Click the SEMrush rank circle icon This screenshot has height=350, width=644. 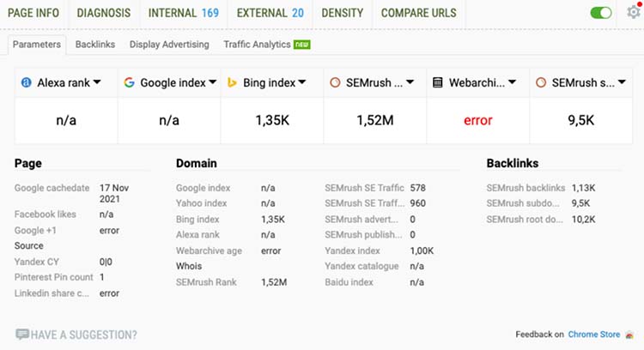pyautogui.click(x=335, y=82)
